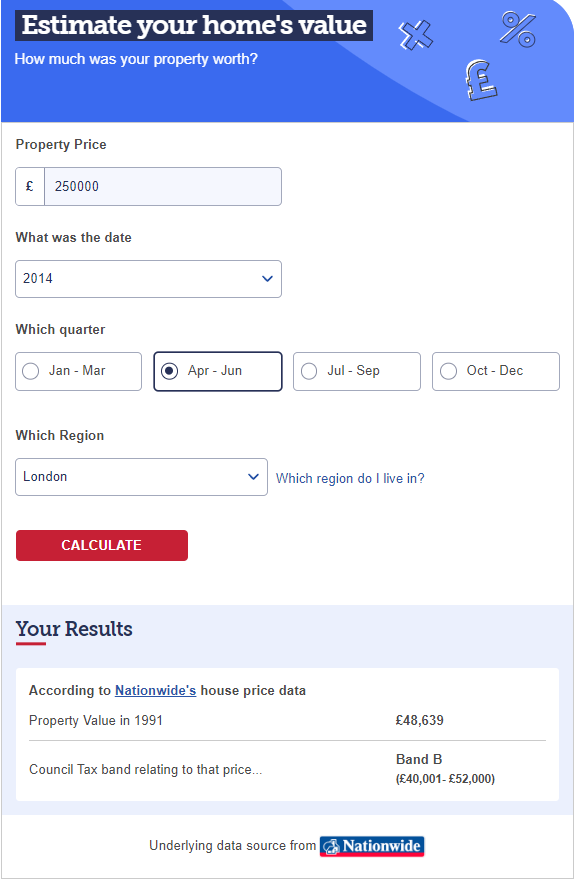Select the Jan - Mar quarter
The width and height of the screenshot is (577, 882).
tap(78, 372)
